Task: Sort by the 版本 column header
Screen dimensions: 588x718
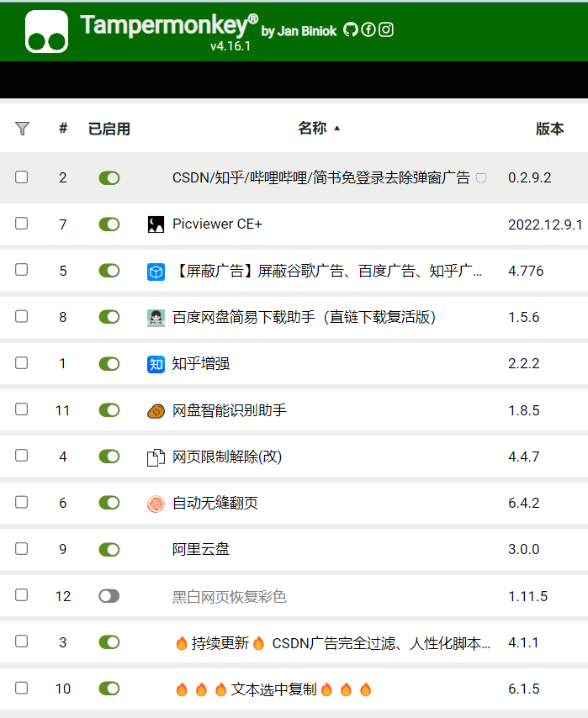Action: 549,129
